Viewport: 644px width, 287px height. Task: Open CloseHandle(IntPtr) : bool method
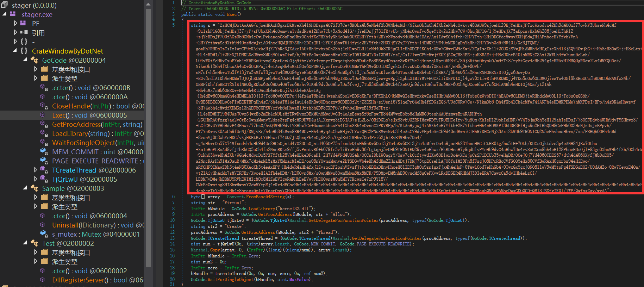tap(98, 106)
